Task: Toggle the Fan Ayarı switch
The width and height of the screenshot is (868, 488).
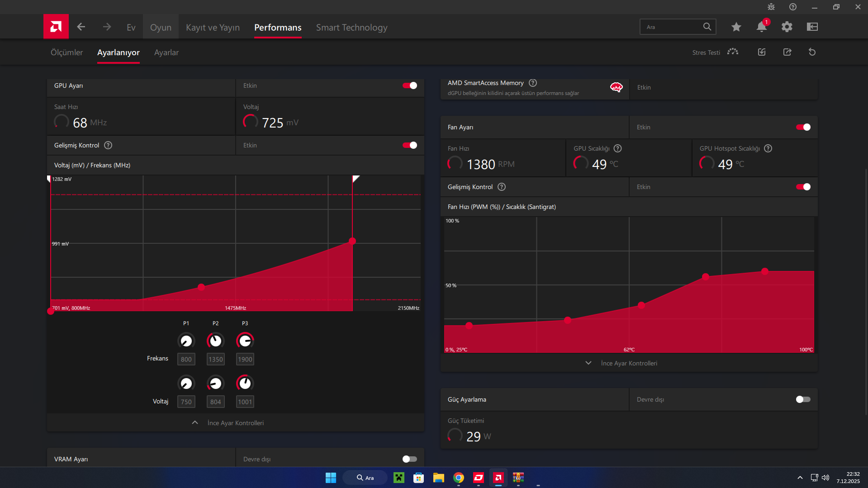Action: coord(803,127)
